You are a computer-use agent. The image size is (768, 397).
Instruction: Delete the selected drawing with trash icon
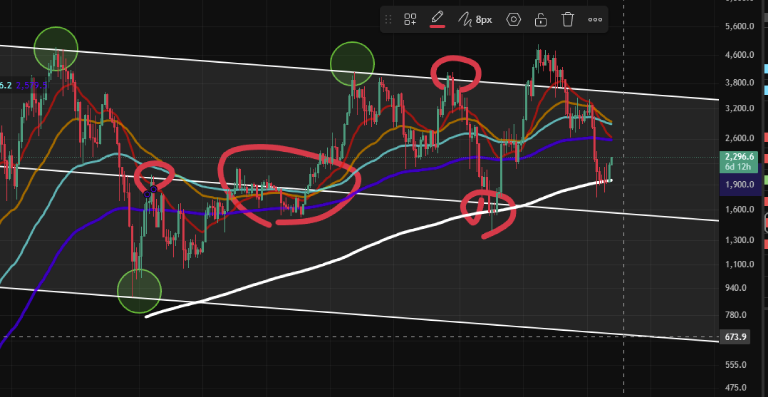[567, 20]
